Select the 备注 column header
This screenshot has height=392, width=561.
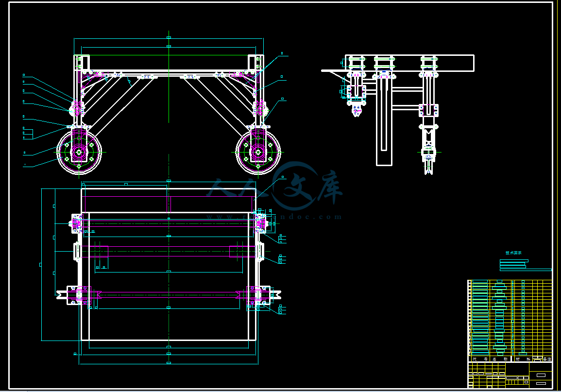[x=547, y=359]
